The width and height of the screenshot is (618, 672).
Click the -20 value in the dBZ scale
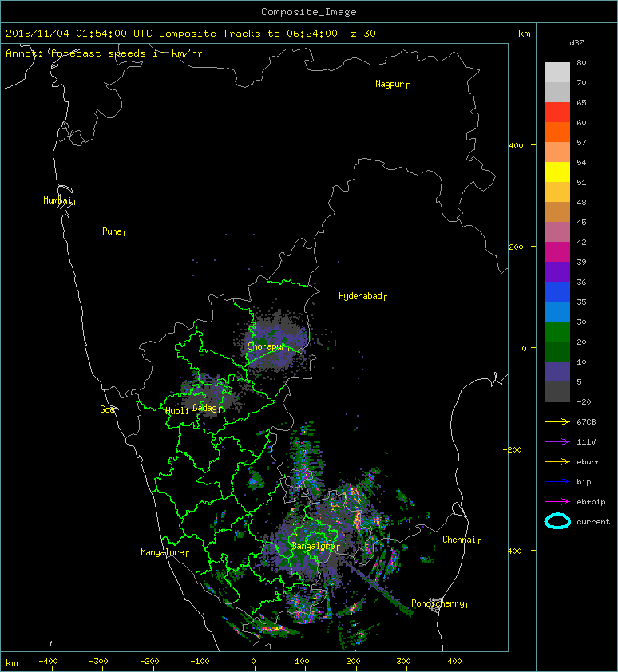584,401
